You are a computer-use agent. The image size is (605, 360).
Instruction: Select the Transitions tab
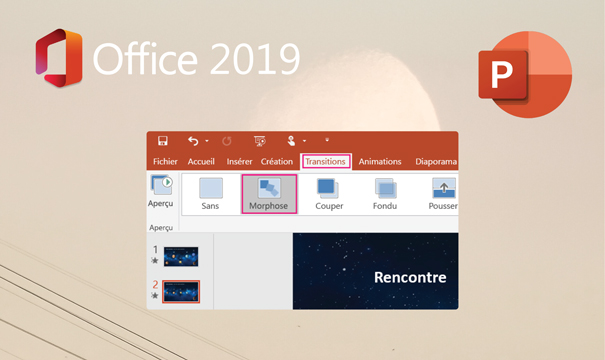coord(325,162)
